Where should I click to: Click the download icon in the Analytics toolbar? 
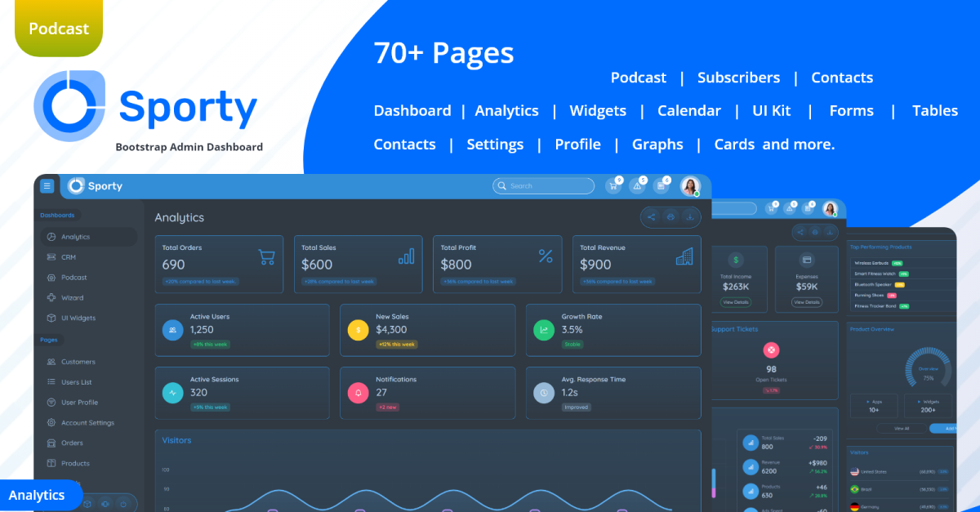click(690, 216)
